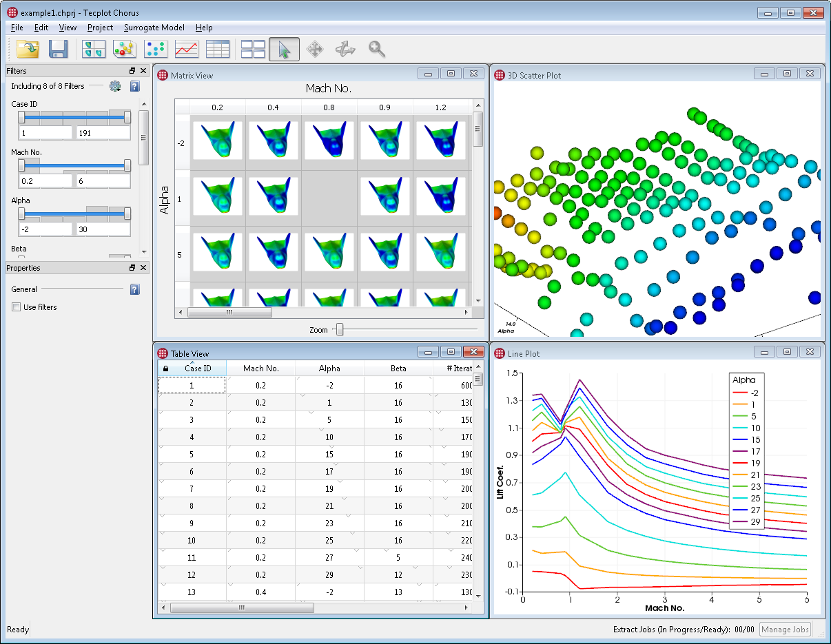831x644 pixels.
Task: Select thumbnail at Mach 0.8, Alpha -2
Action: click(x=329, y=141)
